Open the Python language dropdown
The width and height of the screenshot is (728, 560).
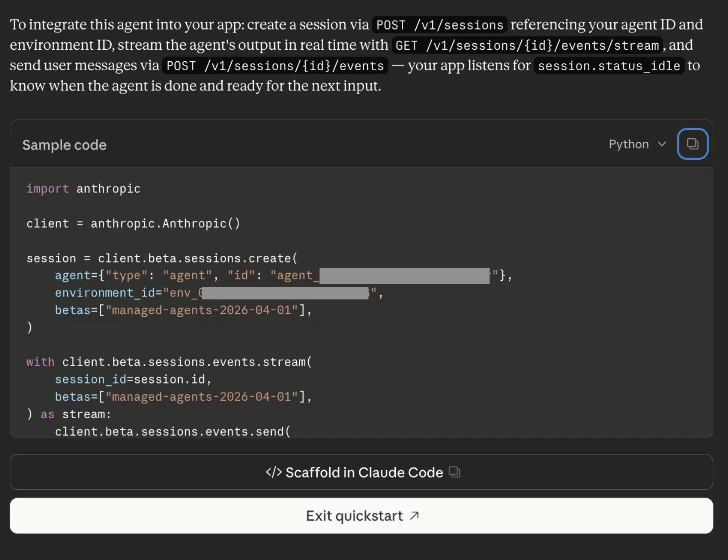click(637, 144)
